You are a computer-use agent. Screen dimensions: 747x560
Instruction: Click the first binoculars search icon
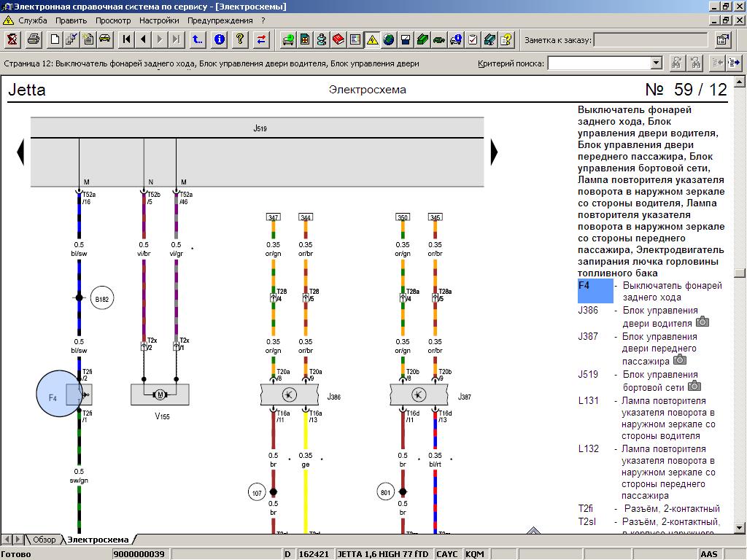click(x=676, y=63)
